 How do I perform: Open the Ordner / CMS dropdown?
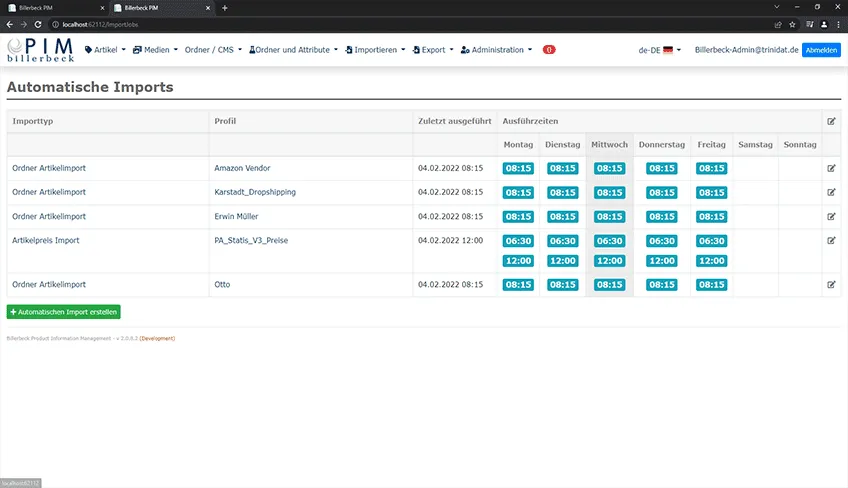213,50
